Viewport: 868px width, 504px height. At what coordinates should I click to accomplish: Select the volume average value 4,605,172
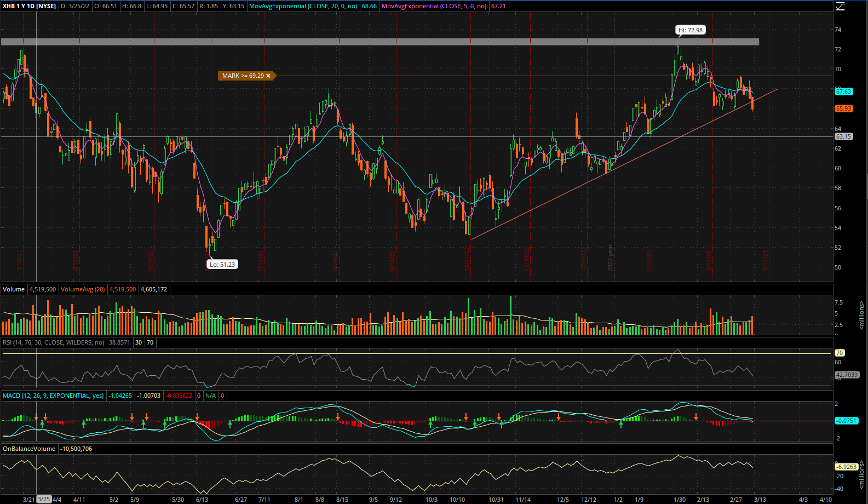coord(154,289)
